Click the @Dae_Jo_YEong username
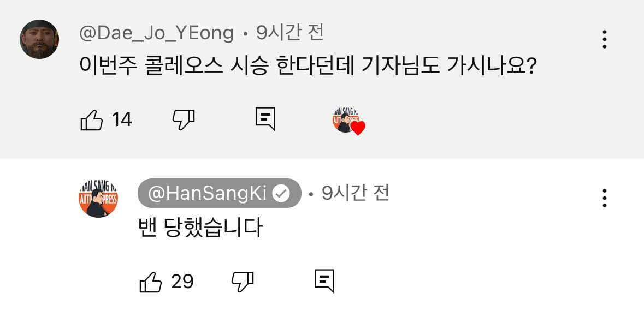The image size is (644, 317). coord(156,33)
